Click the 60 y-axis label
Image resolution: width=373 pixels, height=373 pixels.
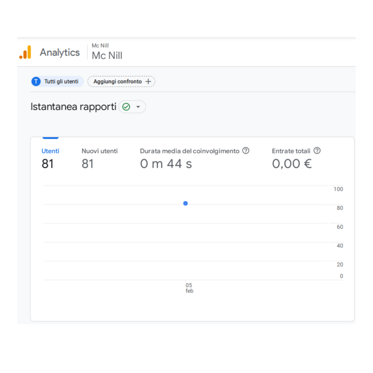pyautogui.click(x=340, y=227)
